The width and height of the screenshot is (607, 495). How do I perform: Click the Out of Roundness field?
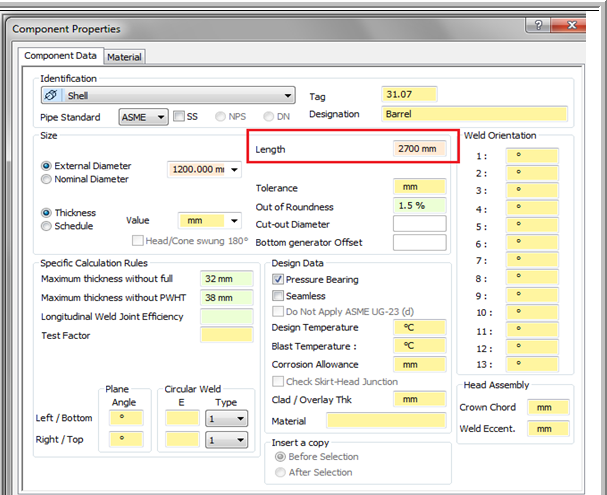pyautogui.click(x=419, y=205)
